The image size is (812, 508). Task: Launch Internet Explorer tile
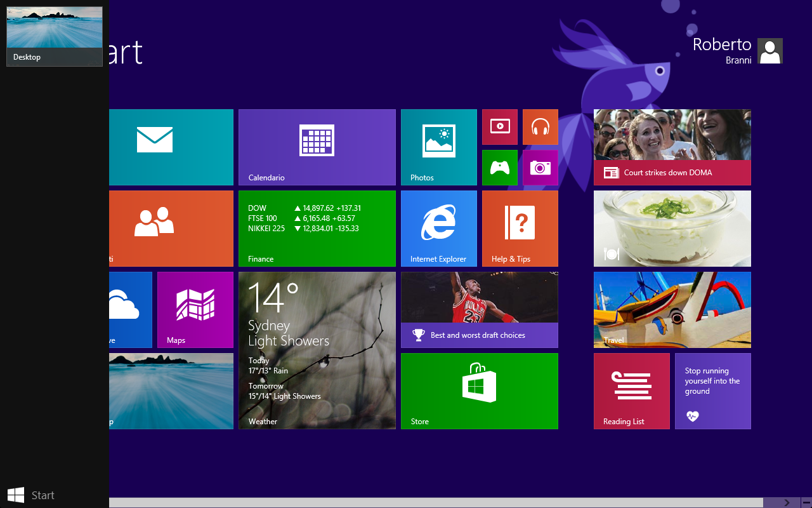439,229
